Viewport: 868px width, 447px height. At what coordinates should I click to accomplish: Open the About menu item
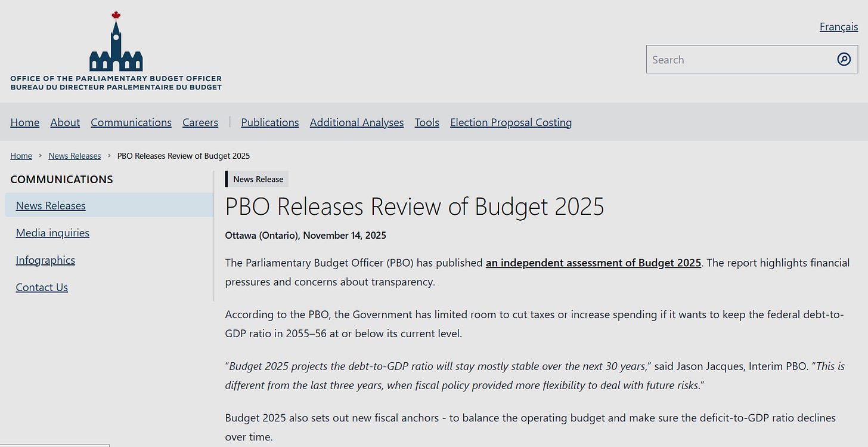[x=65, y=122]
